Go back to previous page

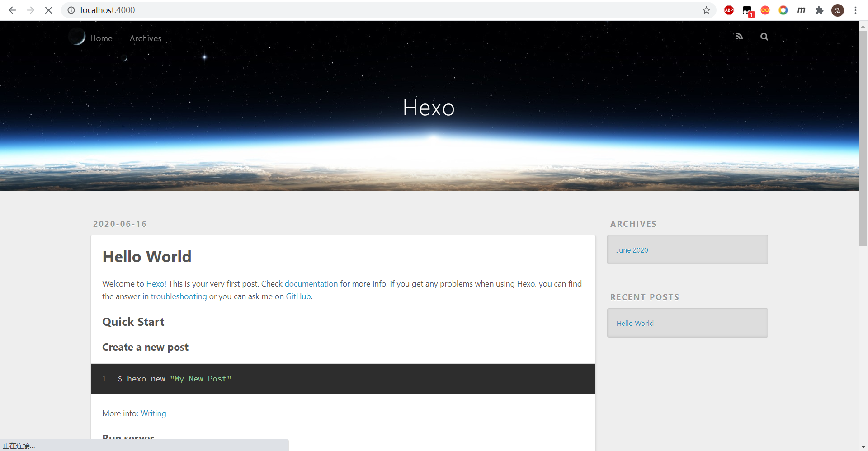(x=12, y=10)
